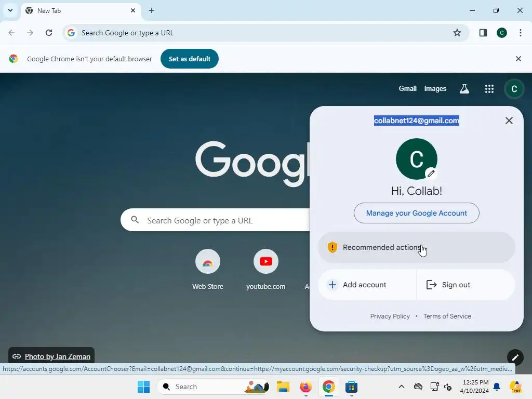Show hidden system tray icons
Image resolution: width=532 pixels, height=399 pixels.
tap(402, 387)
